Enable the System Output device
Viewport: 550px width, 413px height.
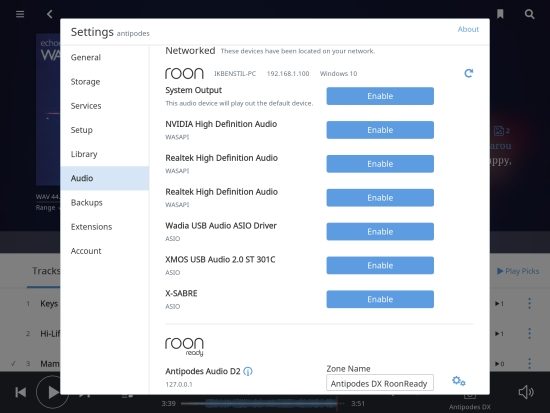(x=380, y=96)
